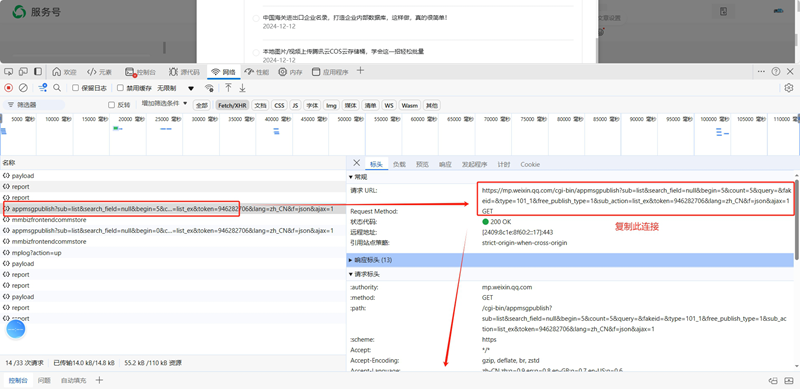Switch to the 响应 tab
This screenshot has width=800, height=389.
click(445, 164)
